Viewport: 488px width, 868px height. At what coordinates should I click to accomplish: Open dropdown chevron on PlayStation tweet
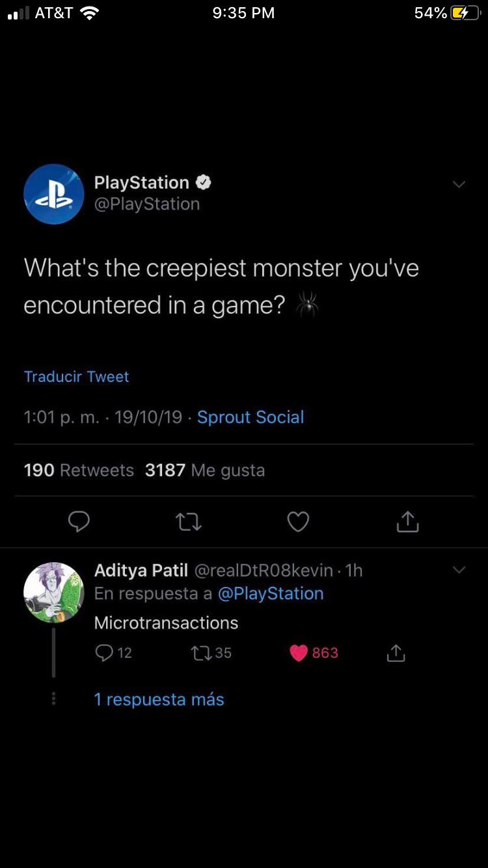(x=459, y=185)
